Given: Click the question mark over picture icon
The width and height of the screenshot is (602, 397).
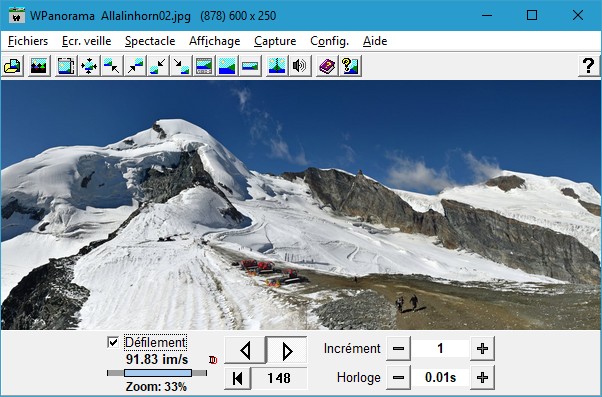Looking at the screenshot, I should [x=350, y=66].
